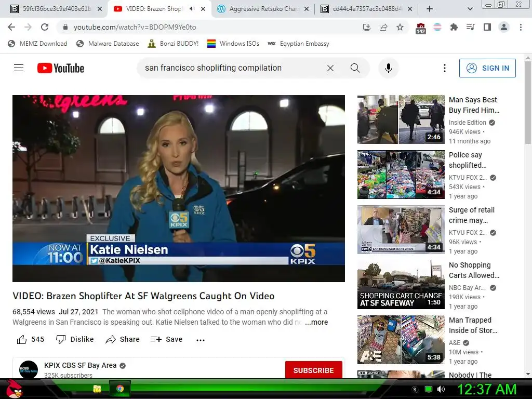Click the Share button under the video
The height and width of the screenshot is (399, 532).
[x=123, y=339]
